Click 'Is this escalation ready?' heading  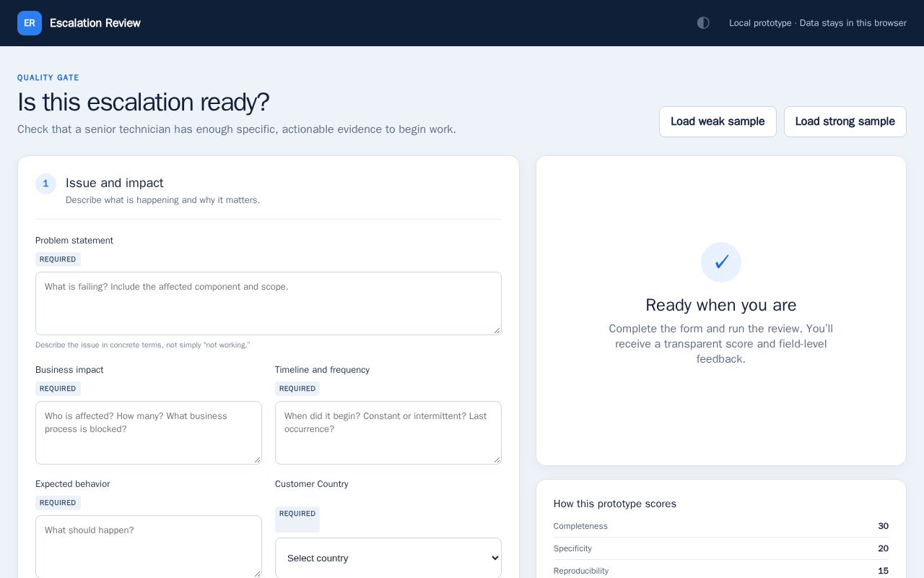(143, 102)
